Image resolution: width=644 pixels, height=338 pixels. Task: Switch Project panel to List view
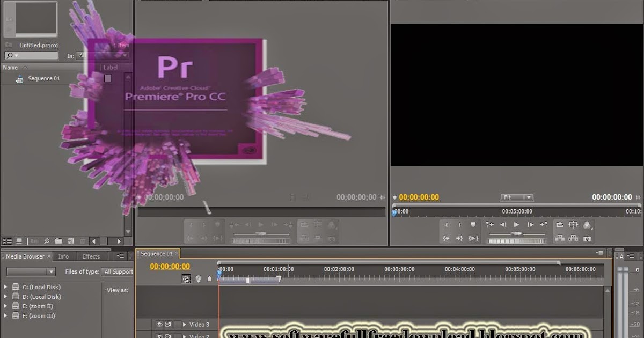[7, 241]
